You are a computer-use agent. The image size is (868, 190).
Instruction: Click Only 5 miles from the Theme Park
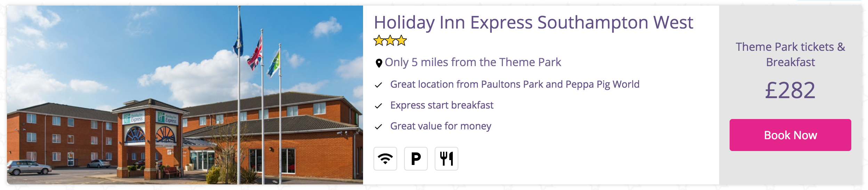(x=473, y=62)
